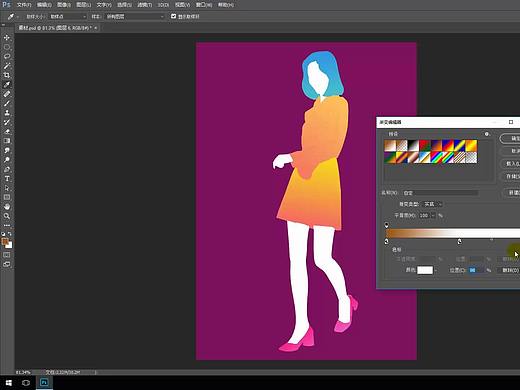Open the File menu
The width and height of the screenshot is (520, 390).
coord(24,5)
